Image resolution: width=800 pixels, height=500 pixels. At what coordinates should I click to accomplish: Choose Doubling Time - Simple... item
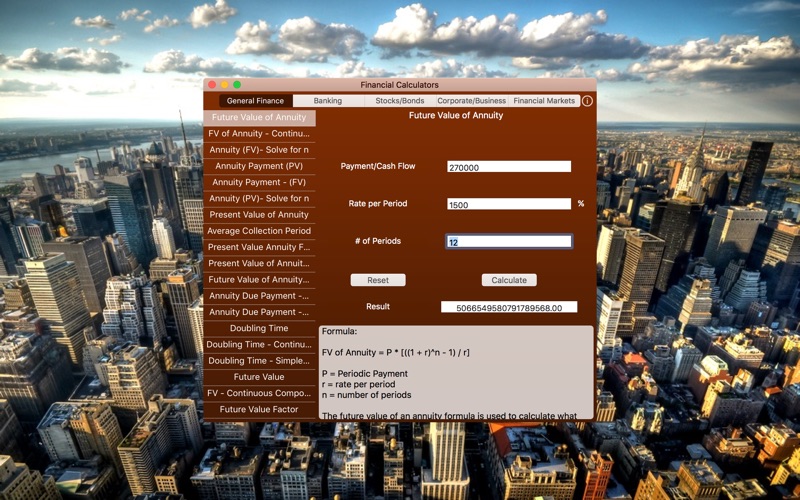click(x=259, y=361)
